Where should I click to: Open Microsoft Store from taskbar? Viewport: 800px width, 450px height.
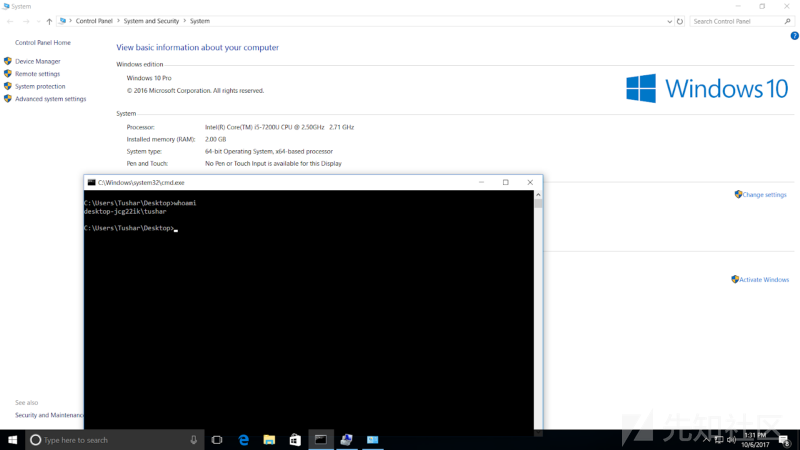click(x=295, y=440)
